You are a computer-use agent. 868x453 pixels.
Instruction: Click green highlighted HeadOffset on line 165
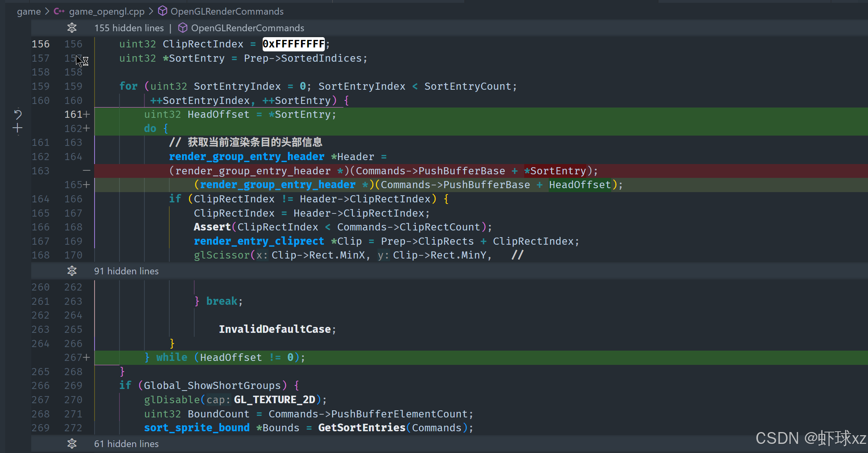click(580, 185)
